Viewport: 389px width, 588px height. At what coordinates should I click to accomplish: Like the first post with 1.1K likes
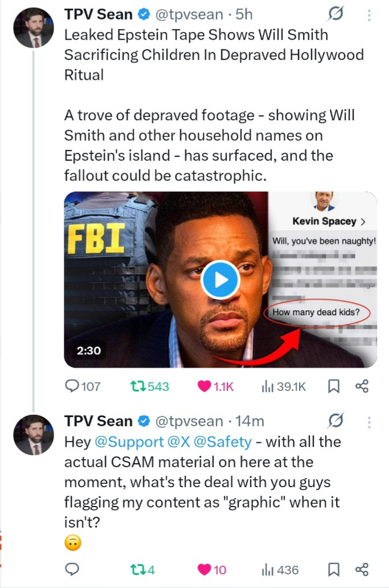tap(204, 386)
